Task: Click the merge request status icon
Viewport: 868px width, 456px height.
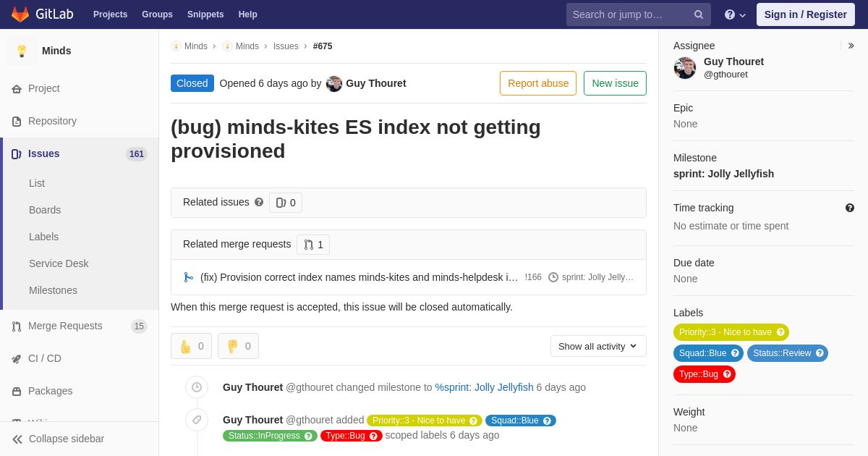Action: (x=189, y=277)
